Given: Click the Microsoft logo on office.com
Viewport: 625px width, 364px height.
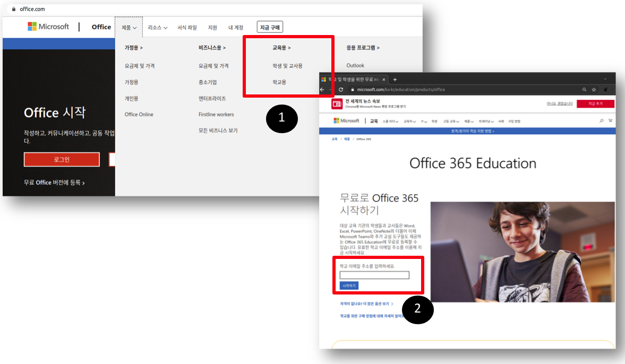Looking at the screenshot, I should tap(48, 27).
